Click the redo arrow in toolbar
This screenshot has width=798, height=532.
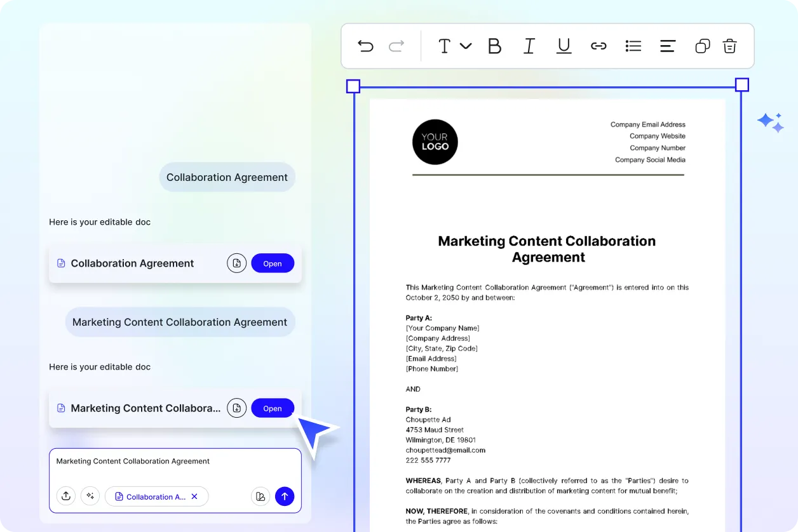(x=396, y=46)
